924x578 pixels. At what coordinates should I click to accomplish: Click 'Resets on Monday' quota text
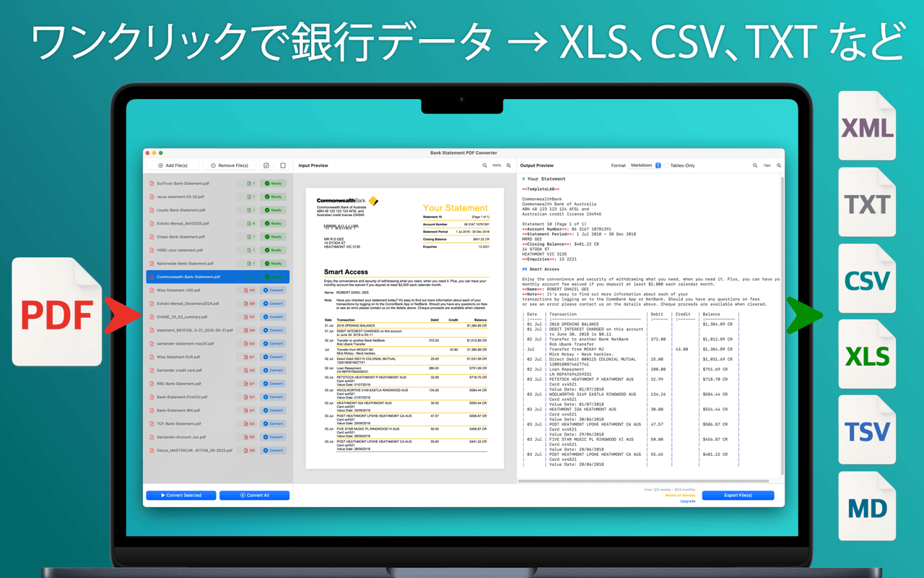click(680, 496)
